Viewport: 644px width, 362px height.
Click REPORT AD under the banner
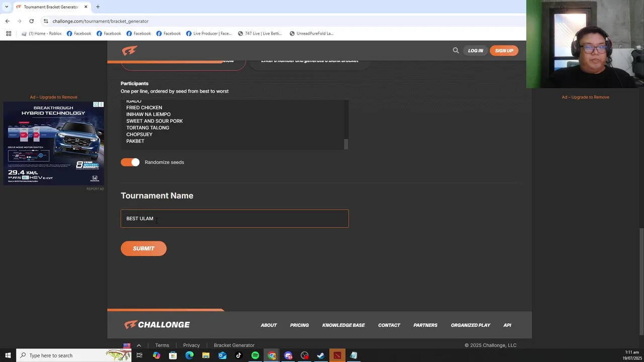pos(95,189)
